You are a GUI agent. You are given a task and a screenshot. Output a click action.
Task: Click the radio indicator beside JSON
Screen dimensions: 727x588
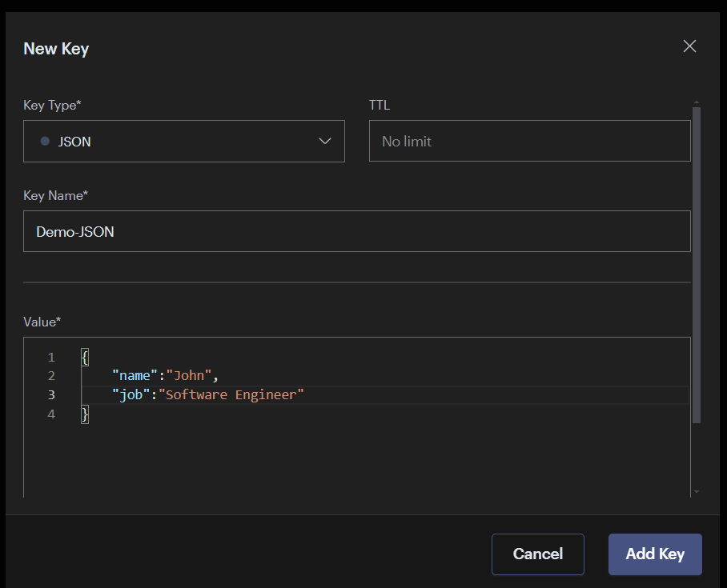(45, 141)
